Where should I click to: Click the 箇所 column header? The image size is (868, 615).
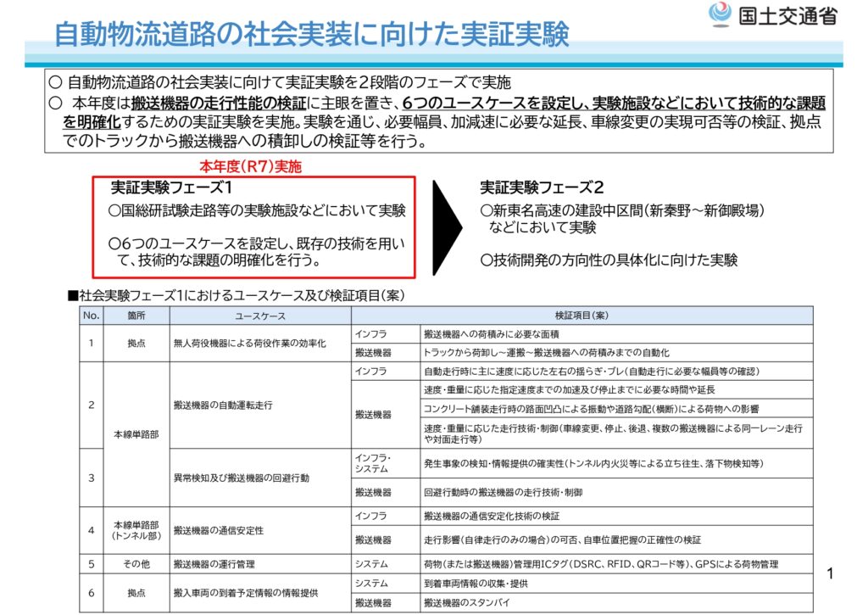136,316
